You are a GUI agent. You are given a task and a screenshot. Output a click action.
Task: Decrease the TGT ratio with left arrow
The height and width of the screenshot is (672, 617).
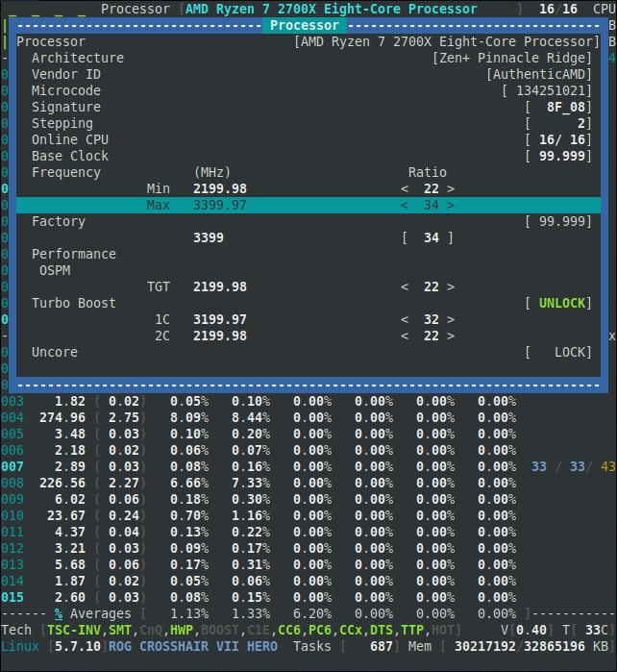point(405,287)
